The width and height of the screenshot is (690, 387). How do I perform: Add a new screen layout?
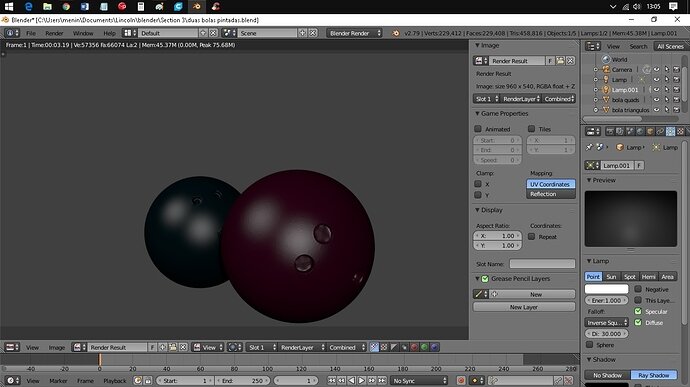[x=203, y=33]
